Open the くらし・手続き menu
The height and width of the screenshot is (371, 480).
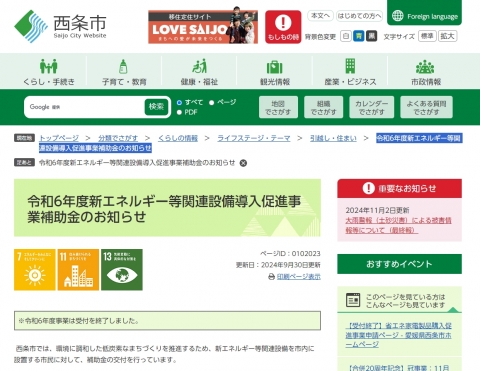(49, 71)
